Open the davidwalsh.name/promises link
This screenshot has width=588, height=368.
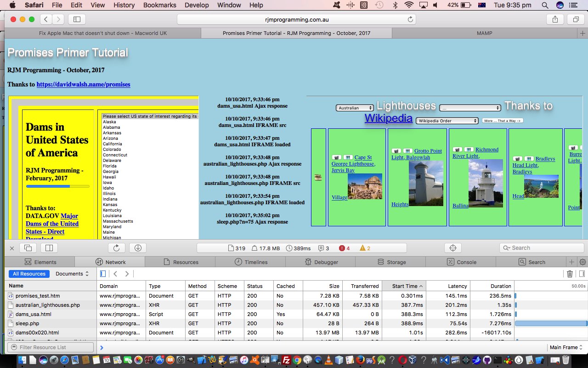(x=83, y=85)
